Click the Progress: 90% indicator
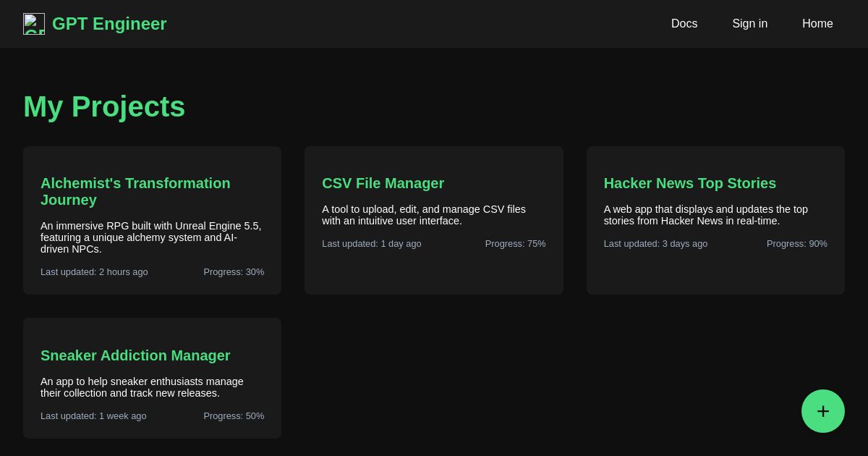This screenshot has height=456, width=868. tap(796, 244)
